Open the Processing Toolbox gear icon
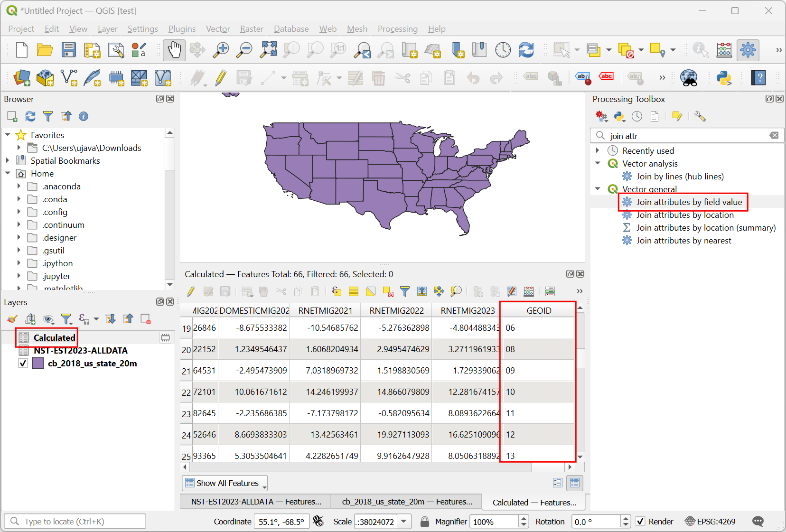 (748, 50)
